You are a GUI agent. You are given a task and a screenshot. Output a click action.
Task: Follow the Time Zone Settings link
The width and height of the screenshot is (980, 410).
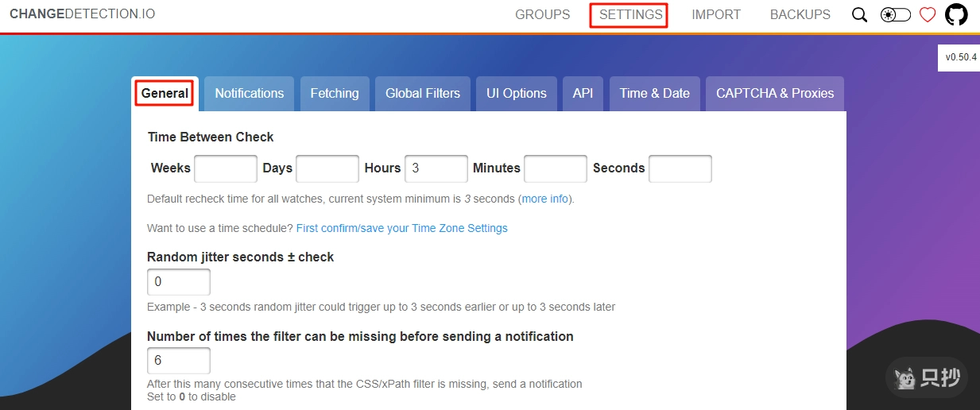pyautogui.click(x=401, y=228)
